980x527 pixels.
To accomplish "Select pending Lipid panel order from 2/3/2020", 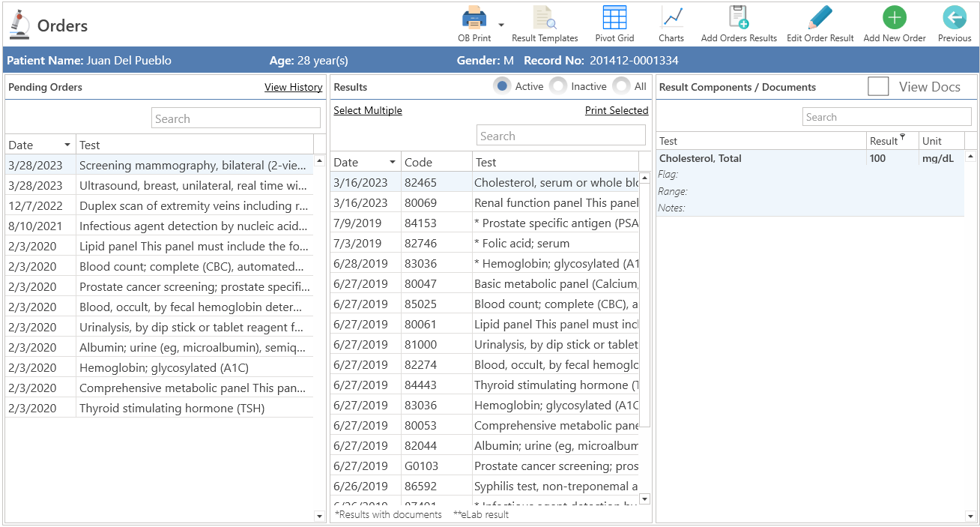I will pyautogui.click(x=159, y=246).
